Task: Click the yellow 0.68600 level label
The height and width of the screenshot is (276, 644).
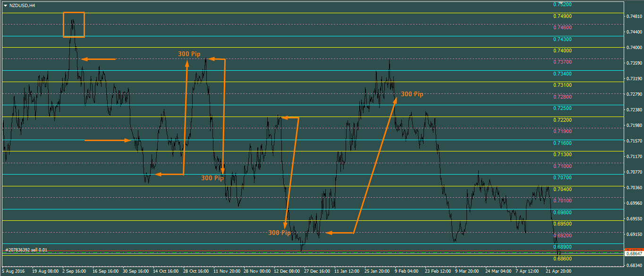Action: coord(562,259)
